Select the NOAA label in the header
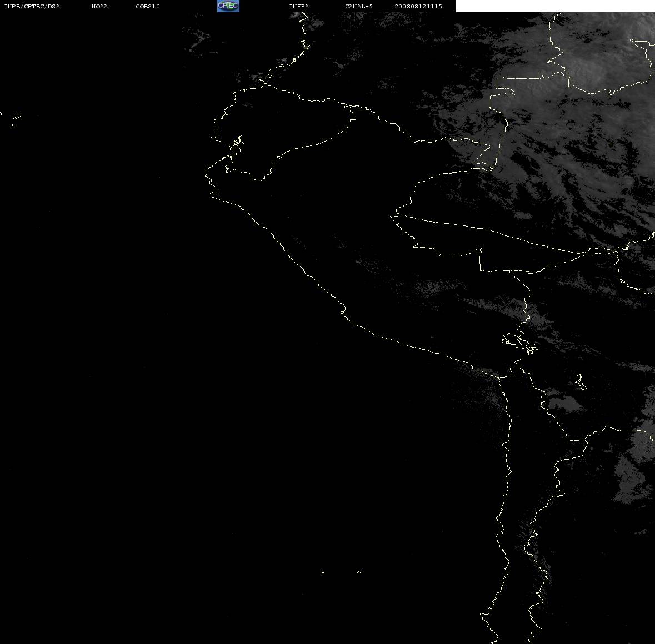 99,6
